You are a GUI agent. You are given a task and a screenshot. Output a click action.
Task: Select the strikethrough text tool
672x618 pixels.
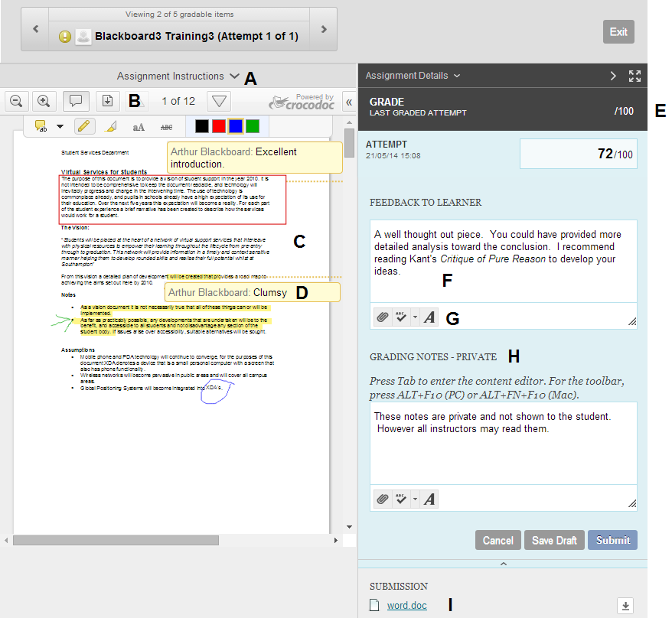pos(166,126)
